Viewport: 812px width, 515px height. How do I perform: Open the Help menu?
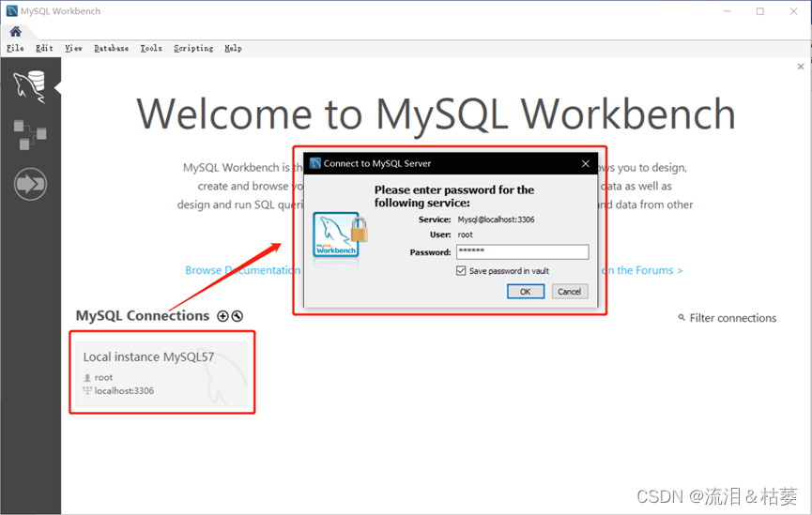click(233, 48)
